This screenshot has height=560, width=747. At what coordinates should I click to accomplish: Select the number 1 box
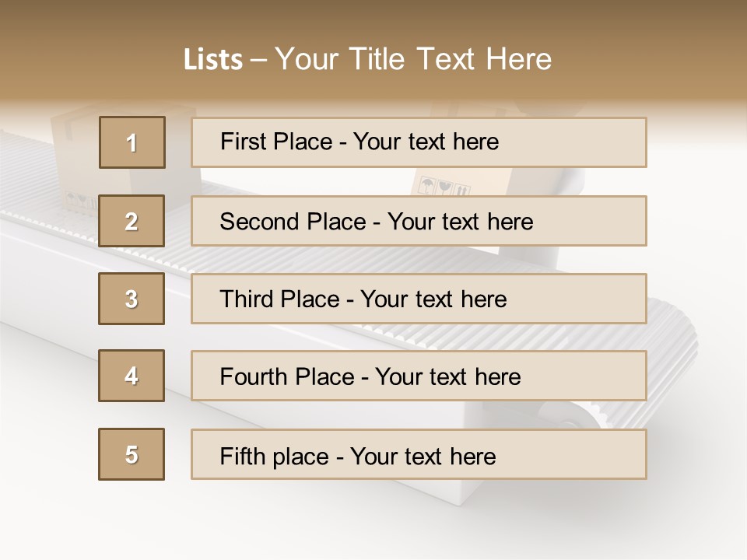pyautogui.click(x=132, y=142)
